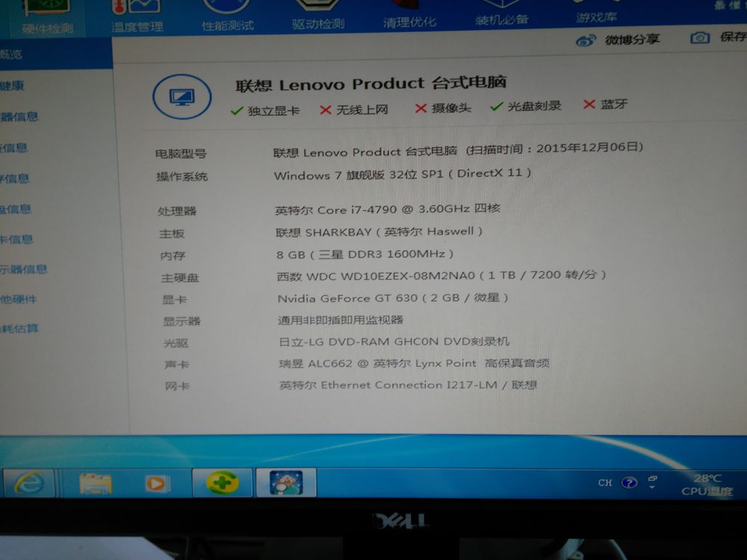Click 瑞昱 ALC662 sound card text
The height and width of the screenshot is (560, 747).
pos(414,364)
